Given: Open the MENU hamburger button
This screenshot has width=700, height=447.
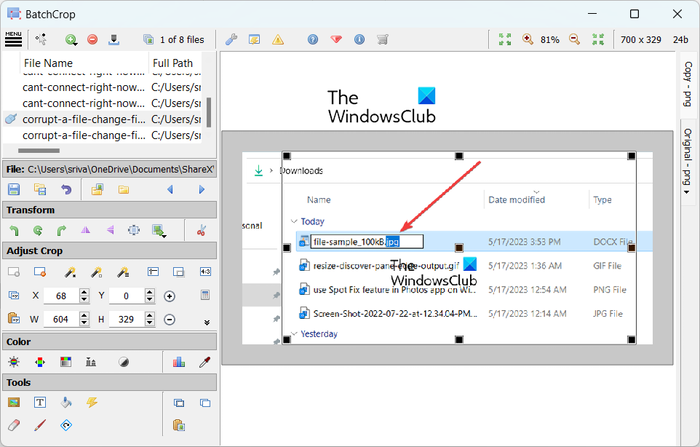Looking at the screenshot, I should click(x=13, y=39).
